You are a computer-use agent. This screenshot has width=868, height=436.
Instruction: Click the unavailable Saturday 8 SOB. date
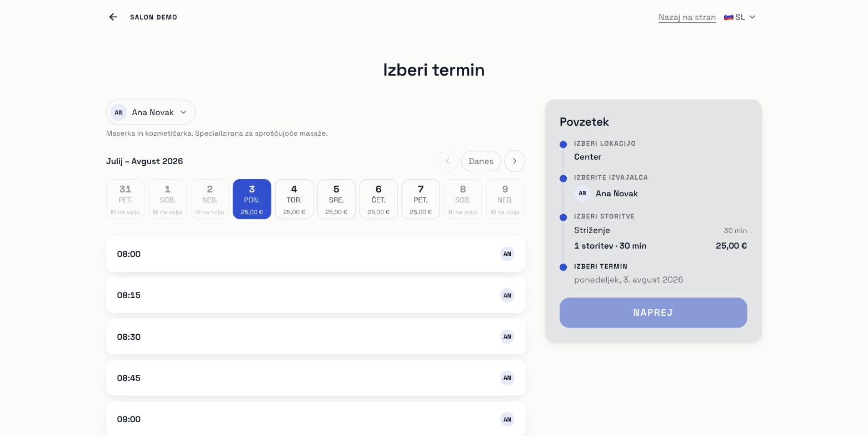click(463, 199)
